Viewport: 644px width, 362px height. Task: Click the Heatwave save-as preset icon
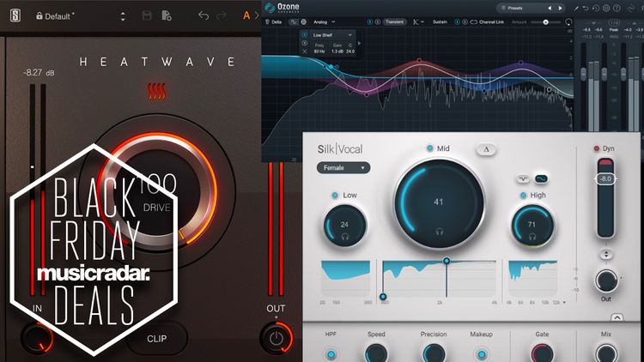167,15
